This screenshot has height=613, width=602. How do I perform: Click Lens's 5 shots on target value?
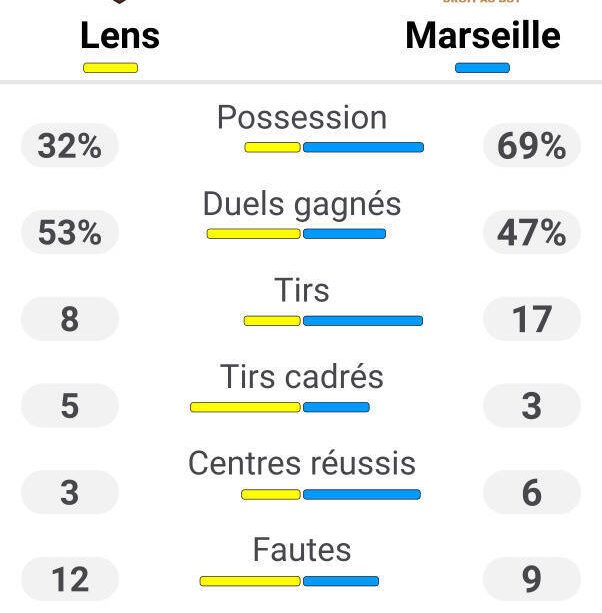point(70,406)
